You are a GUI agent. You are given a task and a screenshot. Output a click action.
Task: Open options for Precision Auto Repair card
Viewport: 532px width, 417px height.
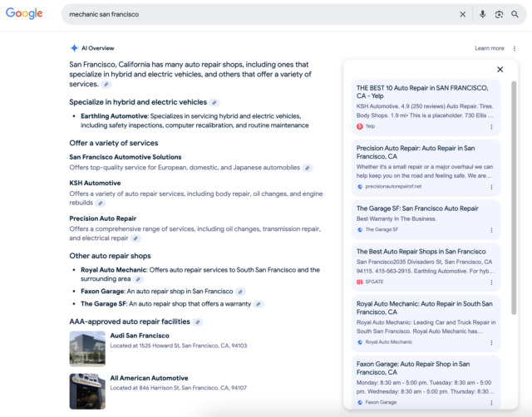491,187
